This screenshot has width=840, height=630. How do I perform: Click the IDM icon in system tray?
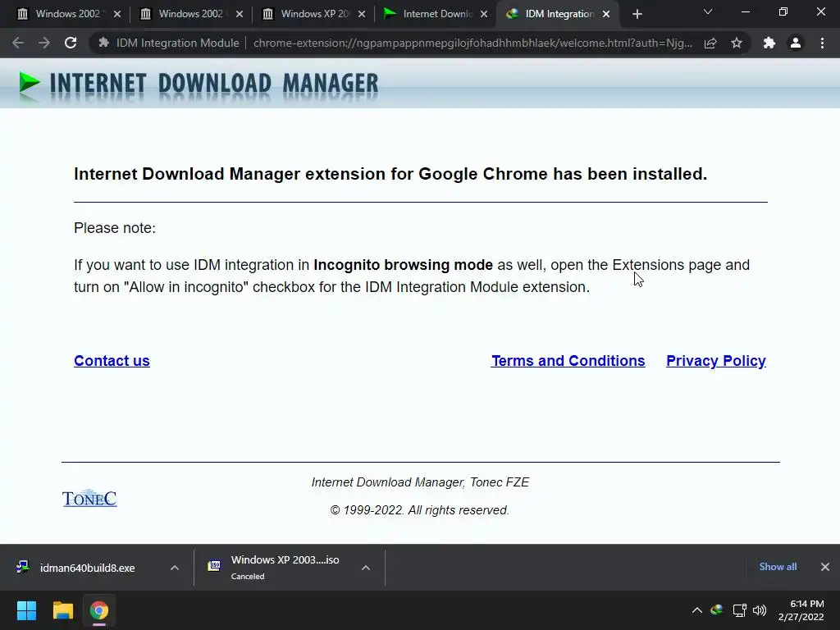tap(717, 609)
